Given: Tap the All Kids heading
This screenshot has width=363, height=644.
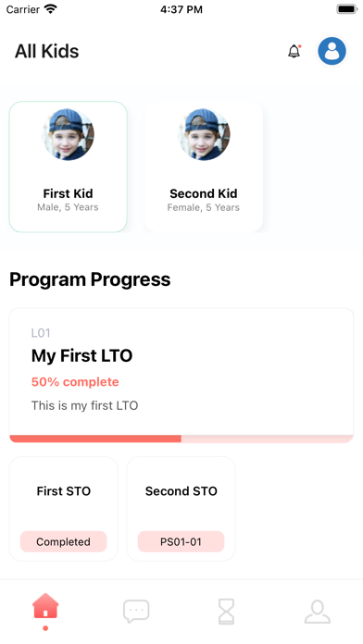Looking at the screenshot, I should (47, 51).
